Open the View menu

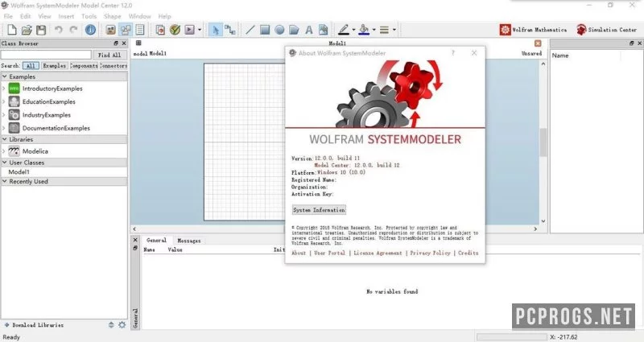(44, 16)
